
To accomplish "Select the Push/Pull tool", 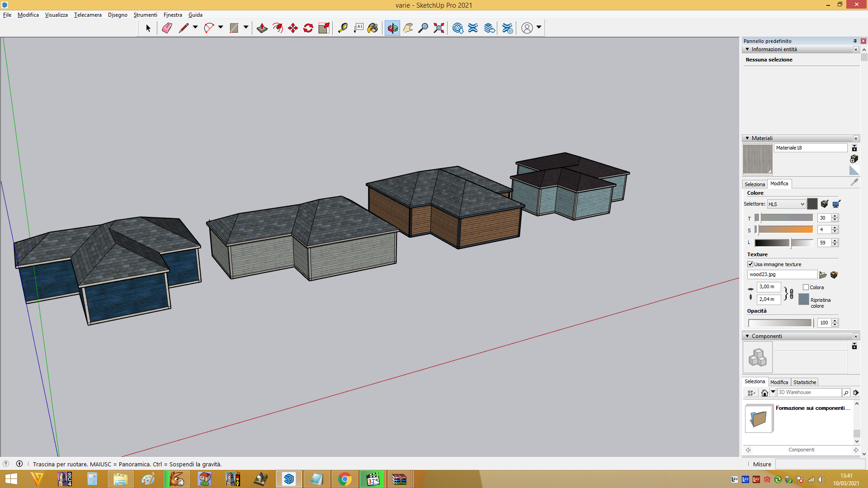I will click(x=262, y=28).
